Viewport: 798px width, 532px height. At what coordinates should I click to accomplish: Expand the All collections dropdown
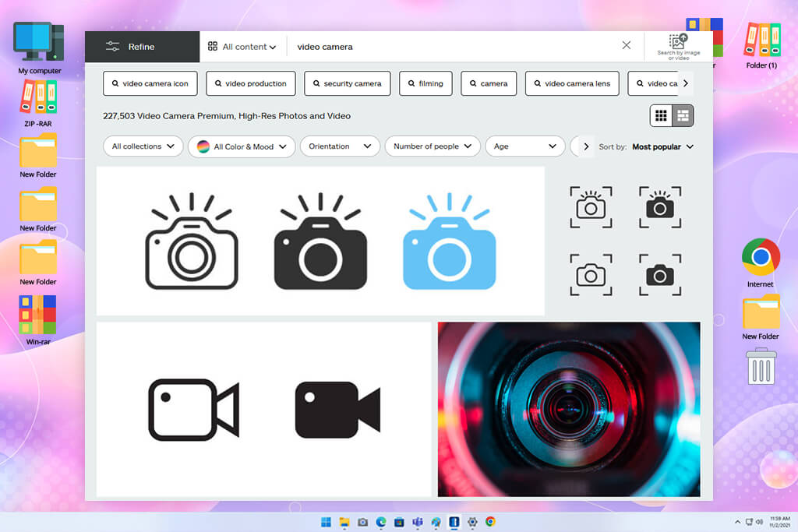click(143, 146)
